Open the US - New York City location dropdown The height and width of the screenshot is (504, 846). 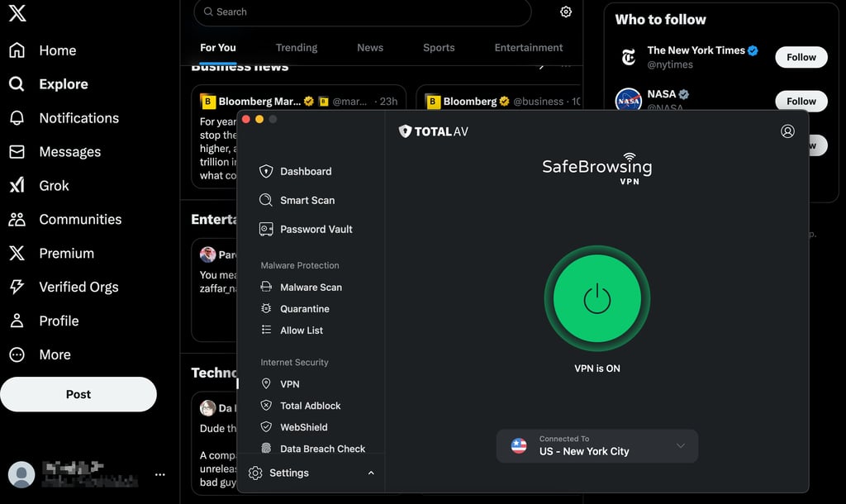click(596, 445)
